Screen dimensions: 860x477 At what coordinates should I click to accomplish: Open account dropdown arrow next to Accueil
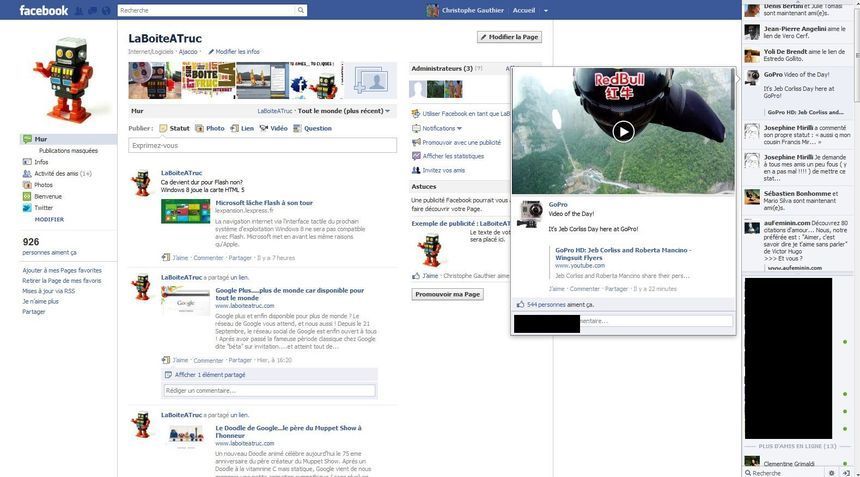coord(546,10)
